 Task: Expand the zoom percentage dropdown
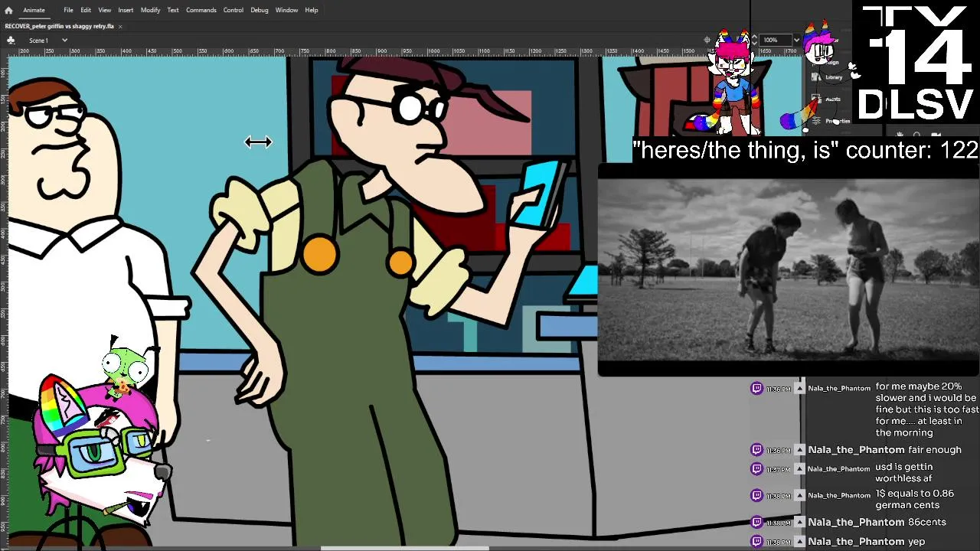point(796,40)
